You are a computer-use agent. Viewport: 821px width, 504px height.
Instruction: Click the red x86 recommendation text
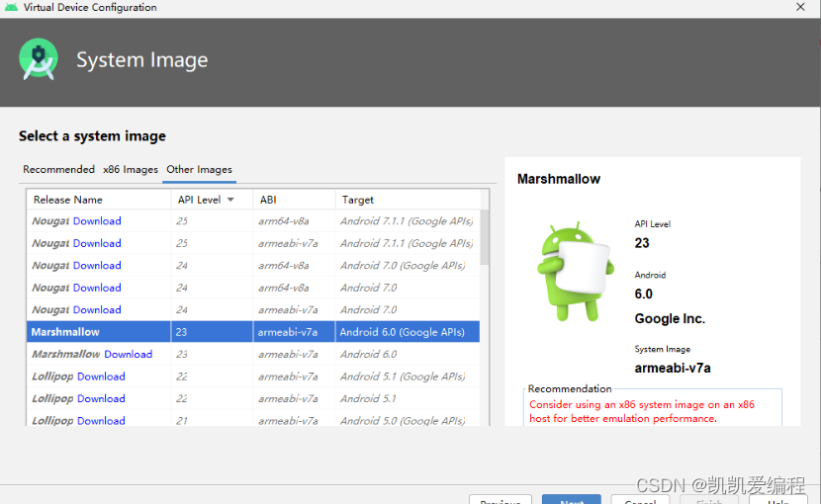click(x=641, y=411)
